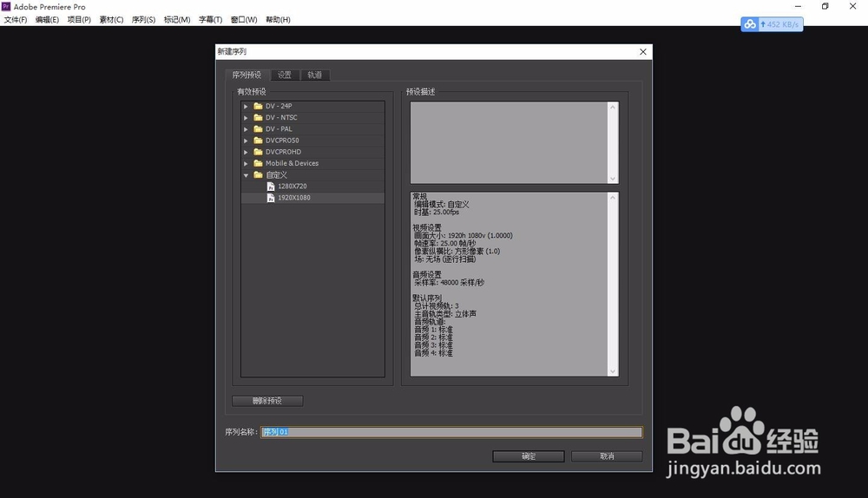Click the 1920X1080 preset file icon
Screen dimensions: 868x498
[271, 198]
